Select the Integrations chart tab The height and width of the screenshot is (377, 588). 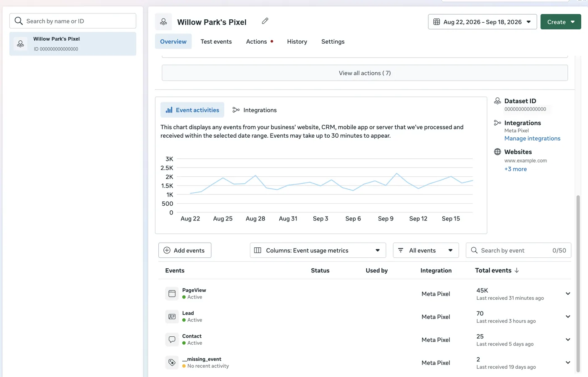(x=255, y=110)
